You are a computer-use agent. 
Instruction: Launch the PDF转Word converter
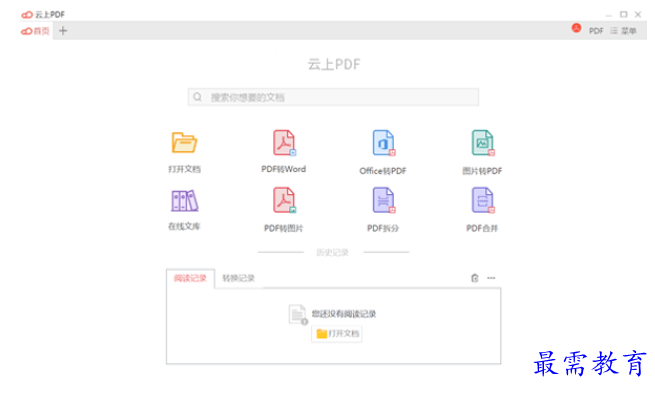coord(284,143)
